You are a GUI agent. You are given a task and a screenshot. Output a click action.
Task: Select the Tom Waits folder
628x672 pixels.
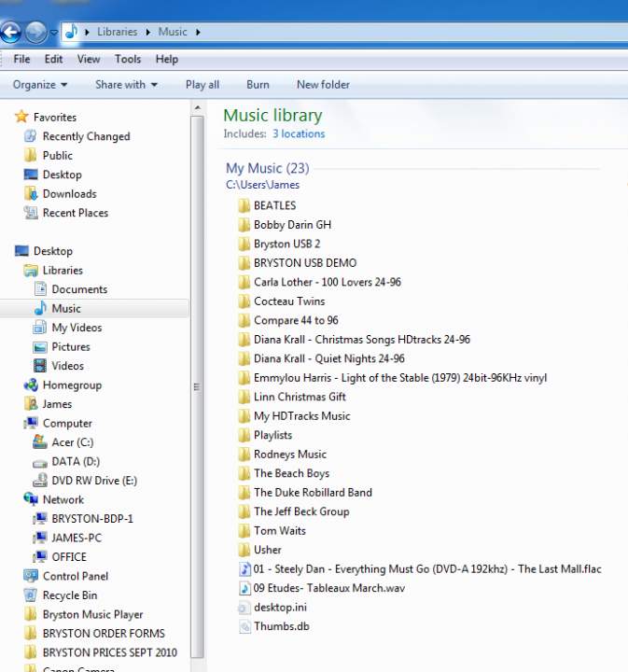coord(280,530)
